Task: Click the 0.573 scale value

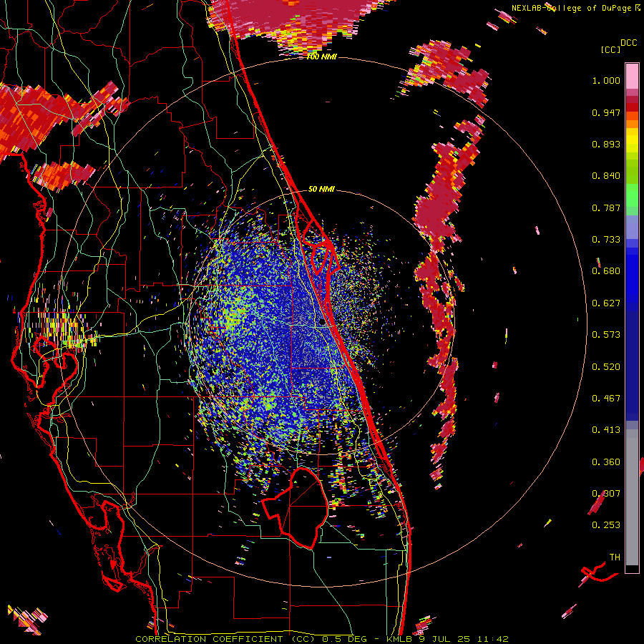Action: (606, 335)
